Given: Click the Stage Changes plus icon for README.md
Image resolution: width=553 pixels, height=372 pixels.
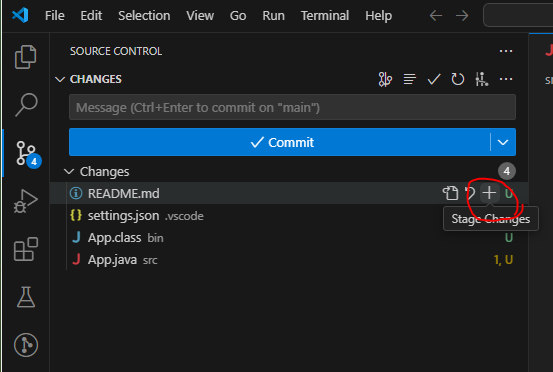Looking at the screenshot, I should [x=489, y=193].
